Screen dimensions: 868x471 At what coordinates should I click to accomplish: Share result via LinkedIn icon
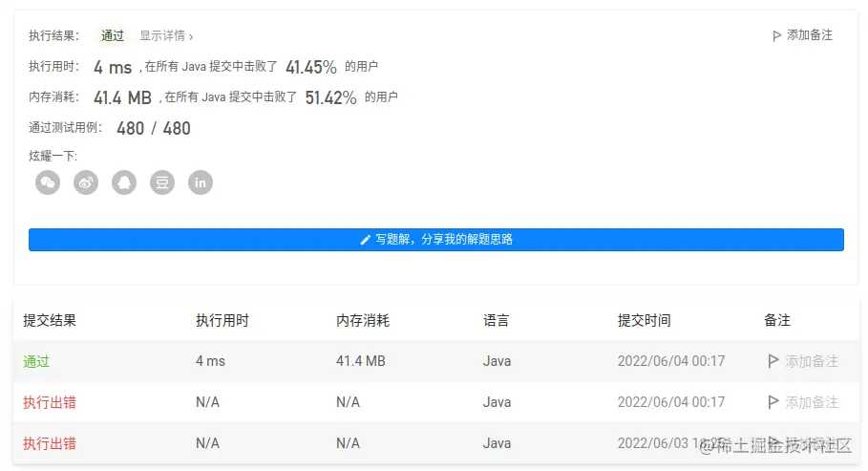click(201, 182)
